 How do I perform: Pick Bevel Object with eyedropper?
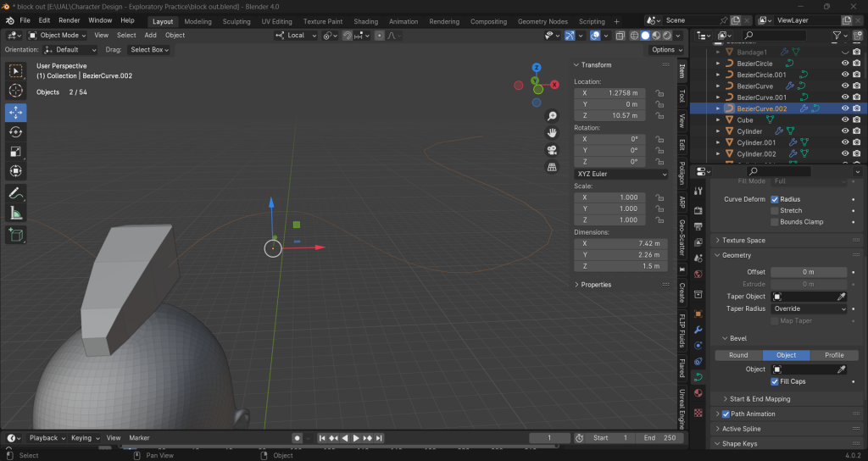tap(842, 369)
